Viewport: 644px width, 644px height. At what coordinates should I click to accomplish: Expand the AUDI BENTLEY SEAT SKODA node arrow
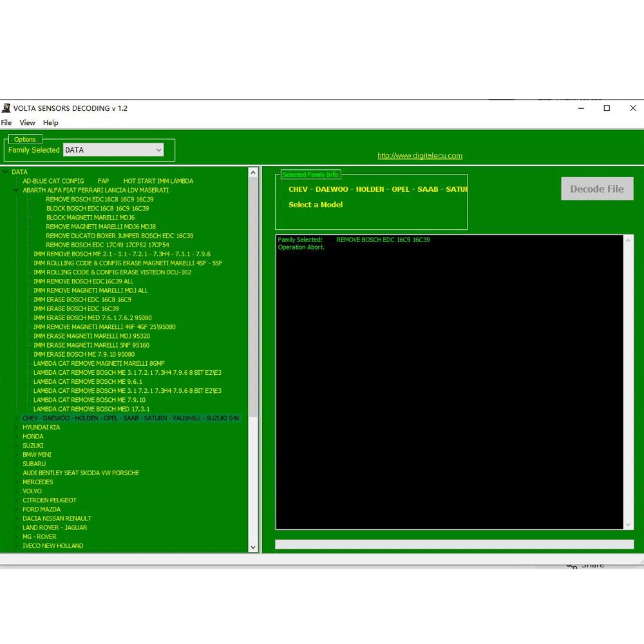17,473
